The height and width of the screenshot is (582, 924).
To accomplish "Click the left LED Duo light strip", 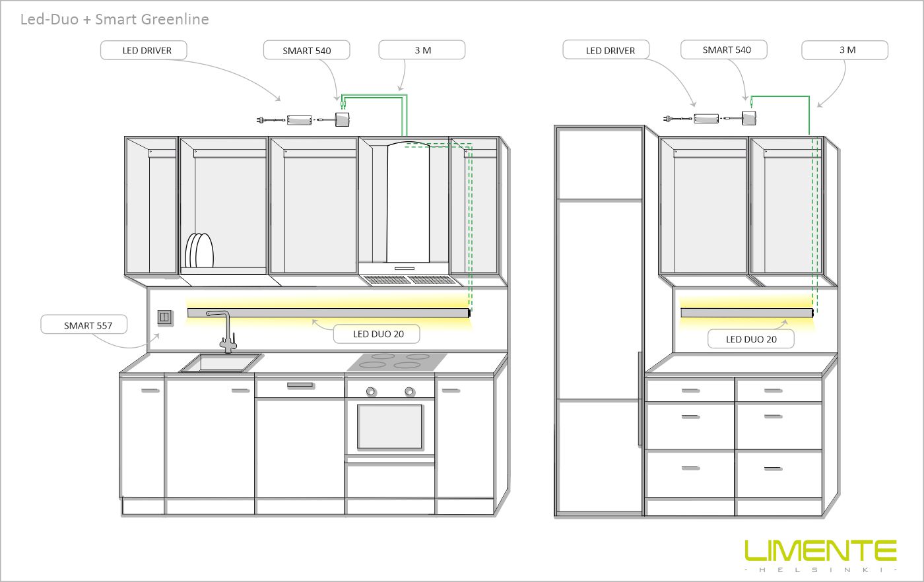I will 329,313.
